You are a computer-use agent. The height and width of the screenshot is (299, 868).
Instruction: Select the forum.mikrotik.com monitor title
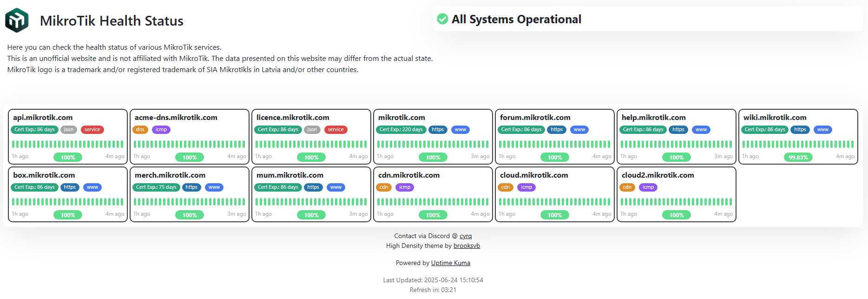[535, 118]
